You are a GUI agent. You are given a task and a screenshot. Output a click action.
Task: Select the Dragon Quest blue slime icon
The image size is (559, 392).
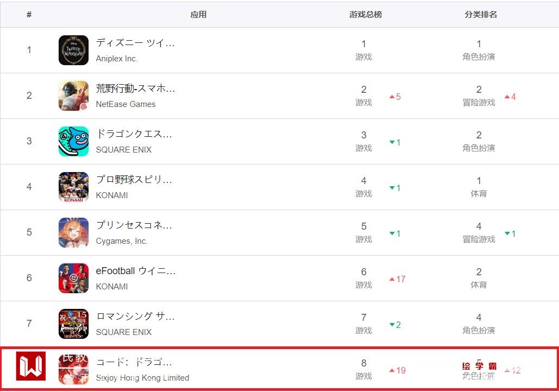73,141
